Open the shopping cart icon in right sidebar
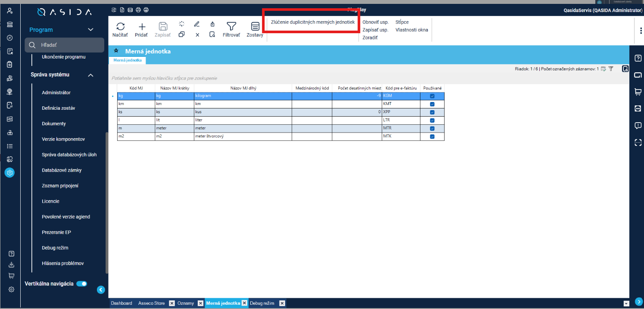644x309 pixels. (x=638, y=92)
